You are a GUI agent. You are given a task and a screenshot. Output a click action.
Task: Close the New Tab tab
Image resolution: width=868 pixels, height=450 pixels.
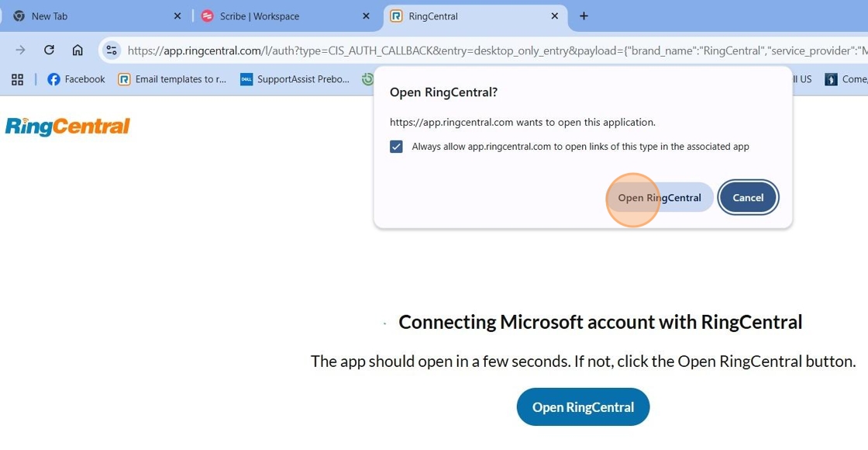(x=177, y=16)
